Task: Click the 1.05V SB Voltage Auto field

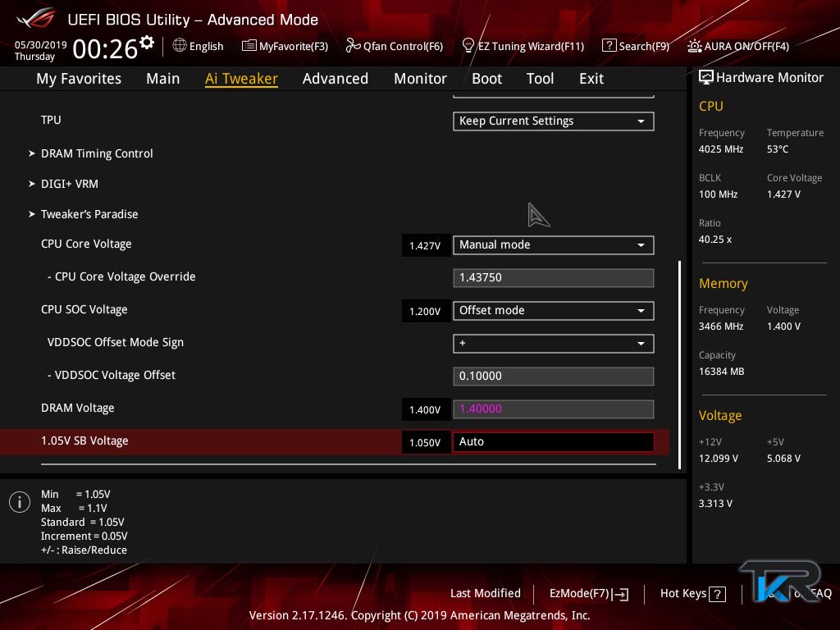Action: (x=554, y=442)
